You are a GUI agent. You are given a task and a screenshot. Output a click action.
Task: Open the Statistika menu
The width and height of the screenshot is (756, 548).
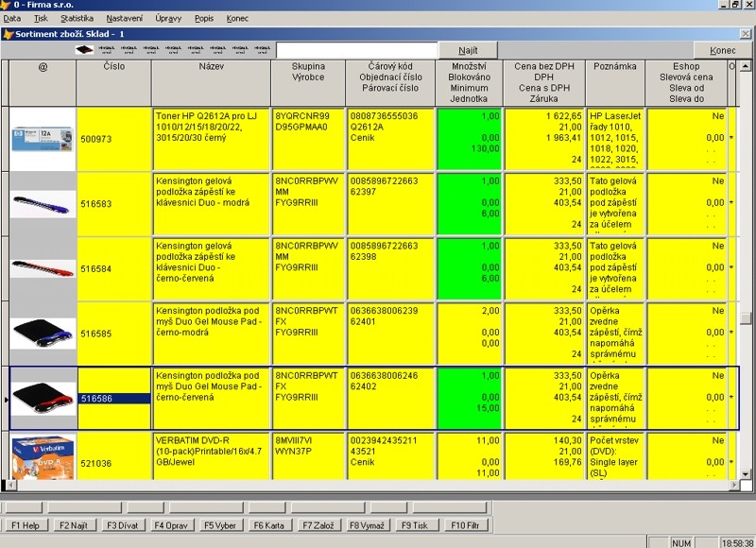pyautogui.click(x=77, y=18)
